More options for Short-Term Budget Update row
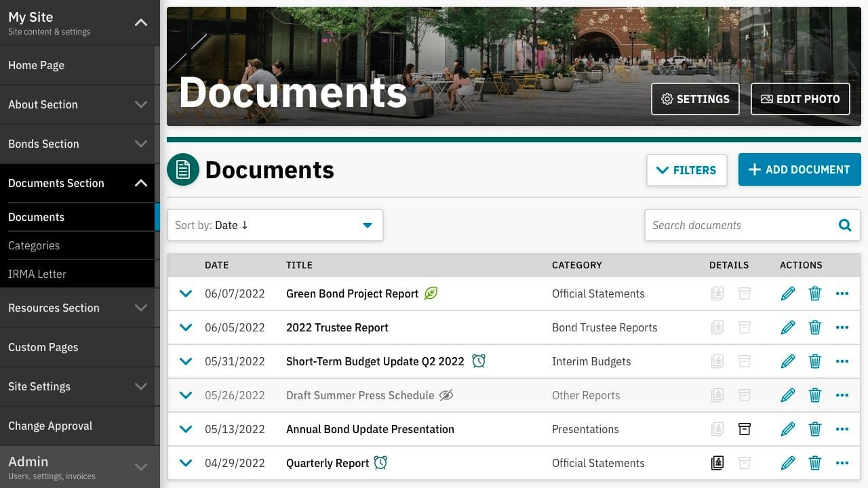This screenshot has width=868, height=488. point(842,361)
